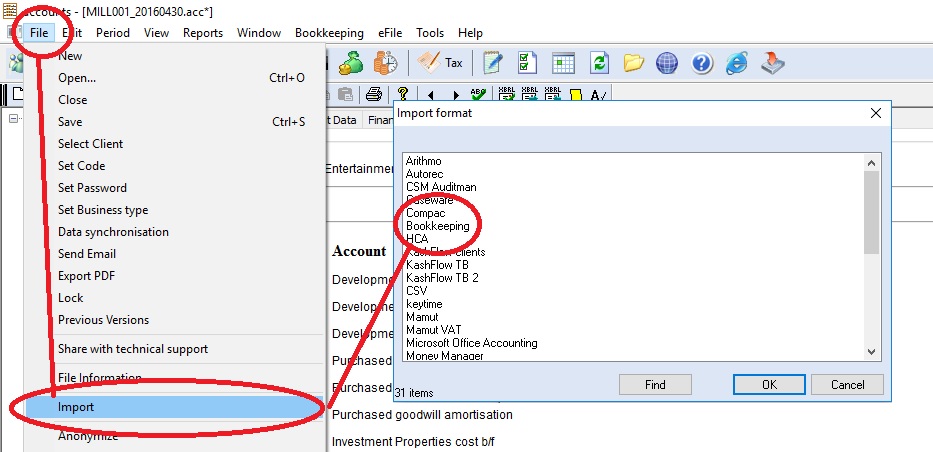933x452 pixels.
Task: Select CSV in the import list
Action: coord(417,291)
